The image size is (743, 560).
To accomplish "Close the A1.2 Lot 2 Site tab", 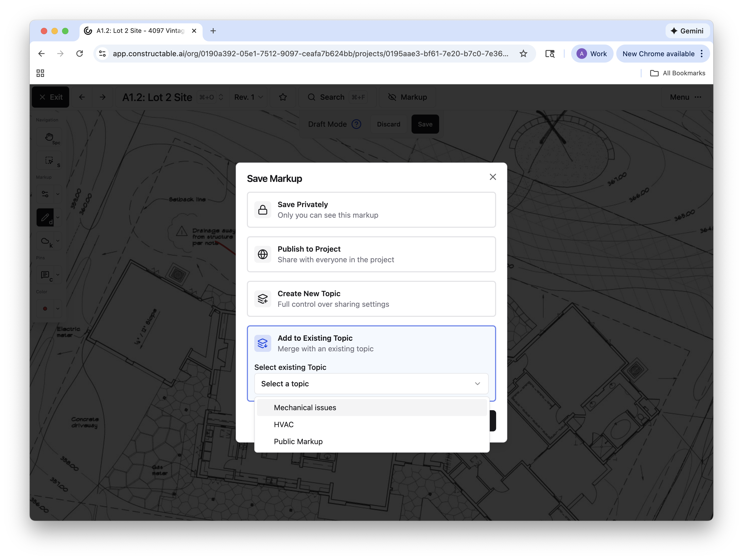I will tap(194, 31).
